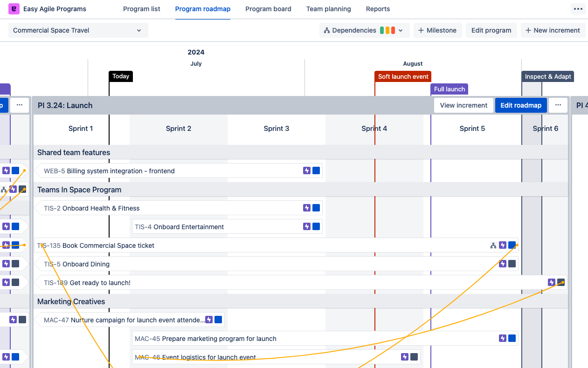Open TIS-135 Book Commercial Space ticket
This screenshot has width=588, height=368.
(276, 245)
